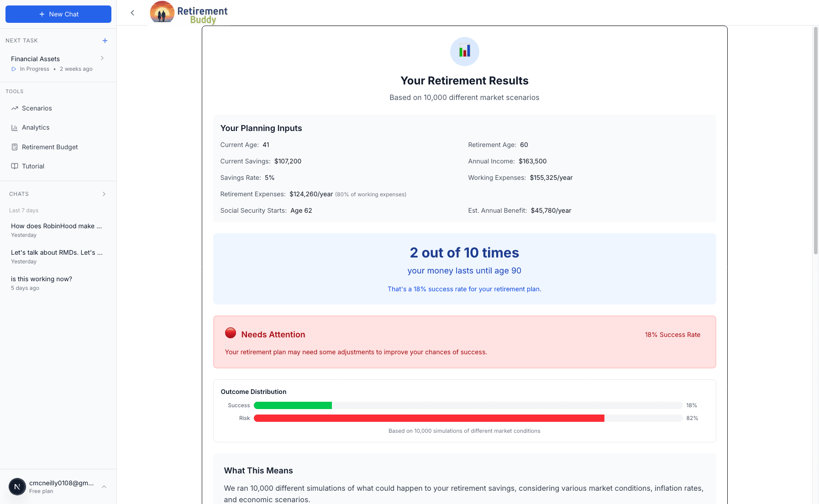Click the results chart icon at top
The height and width of the screenshot is (504, 819).
coord(464,51)
